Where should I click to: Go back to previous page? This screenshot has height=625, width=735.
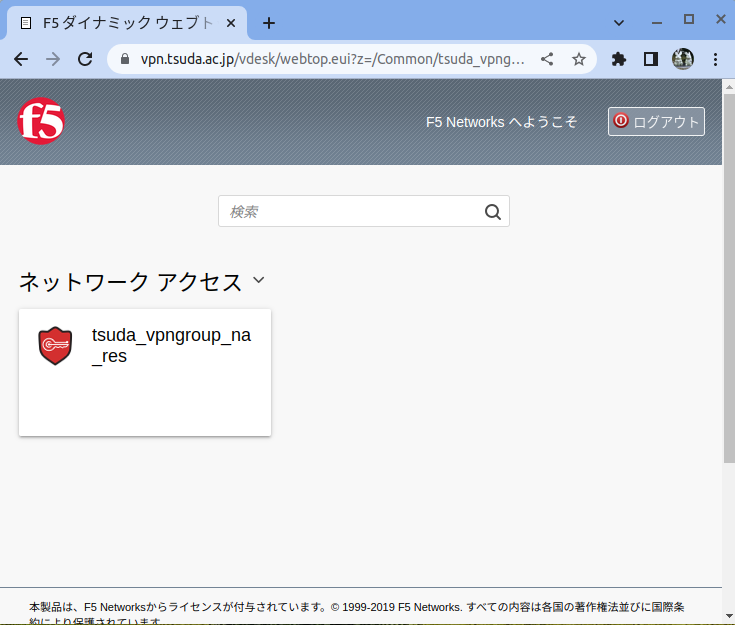(x=21, y=59)
